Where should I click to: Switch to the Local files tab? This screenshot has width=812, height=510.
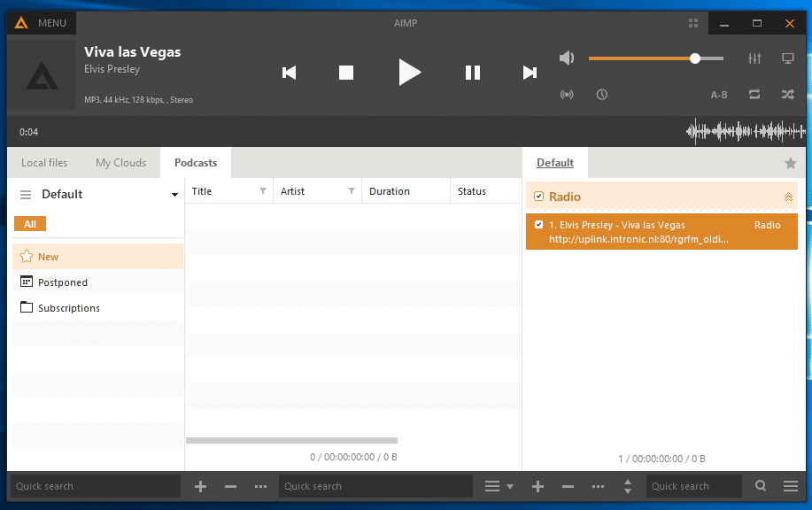(44, 163)
